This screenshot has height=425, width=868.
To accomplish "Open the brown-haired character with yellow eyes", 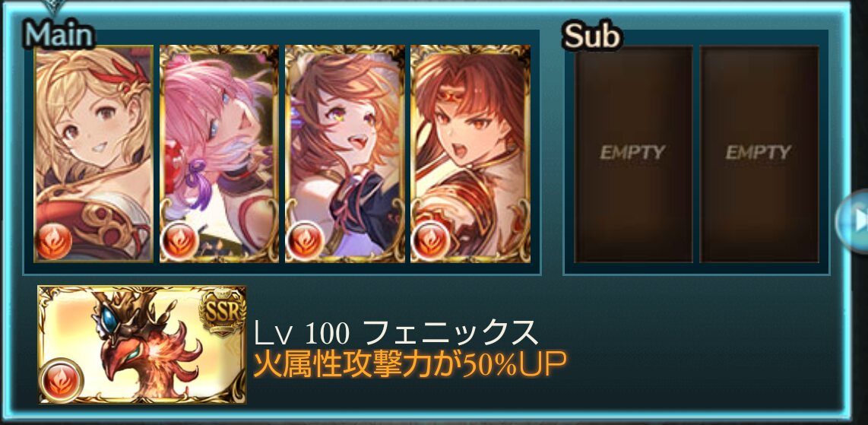I will point(345,154).
